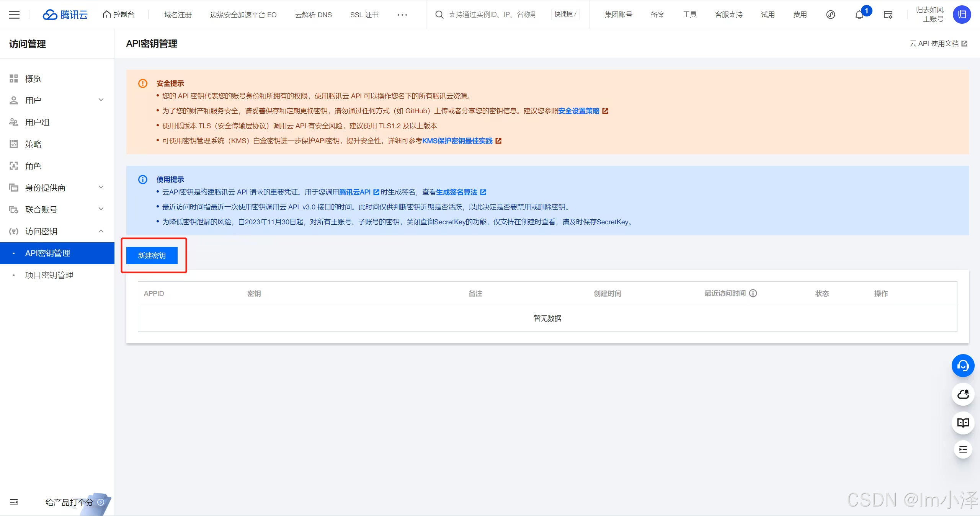Click the info tooltip beside 最近访问时间
Screen dimensions: 980x516
coord(753,293)
